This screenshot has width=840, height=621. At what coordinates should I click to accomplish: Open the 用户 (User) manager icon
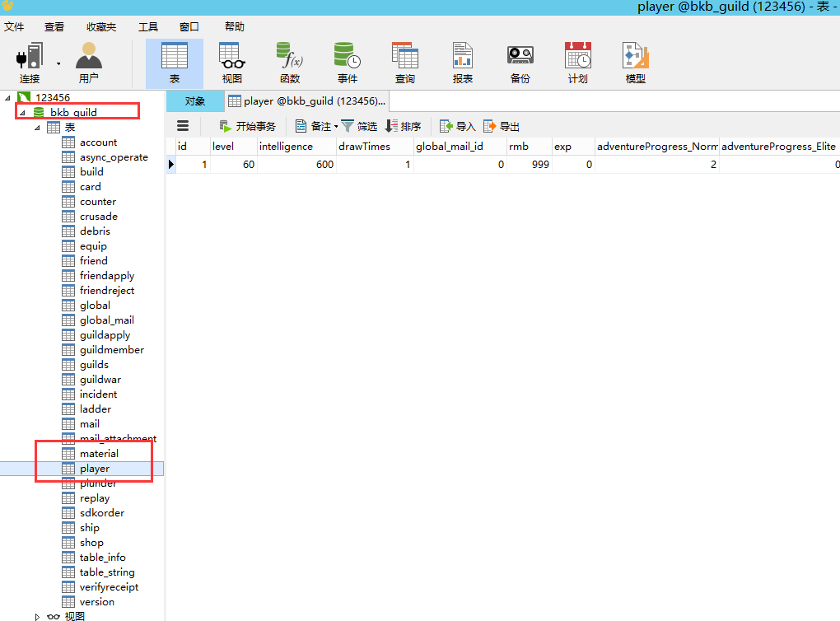pyautogui.click(x=88, y=56)
